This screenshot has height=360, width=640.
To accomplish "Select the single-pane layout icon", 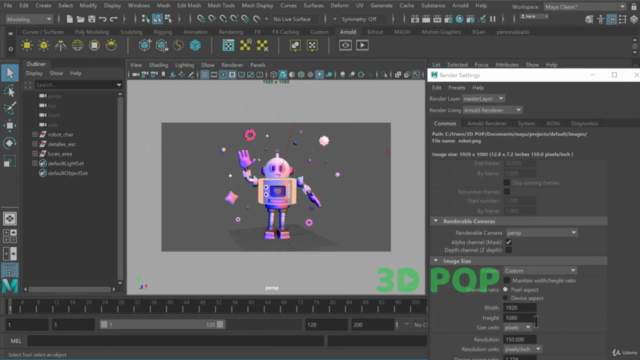I will pos(10,218).
